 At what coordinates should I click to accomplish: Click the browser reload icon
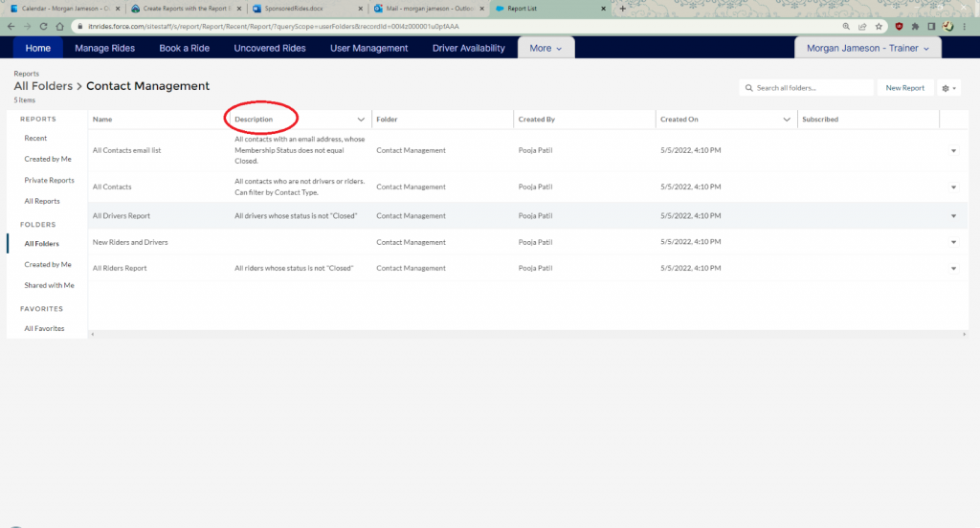click(44, 27)
